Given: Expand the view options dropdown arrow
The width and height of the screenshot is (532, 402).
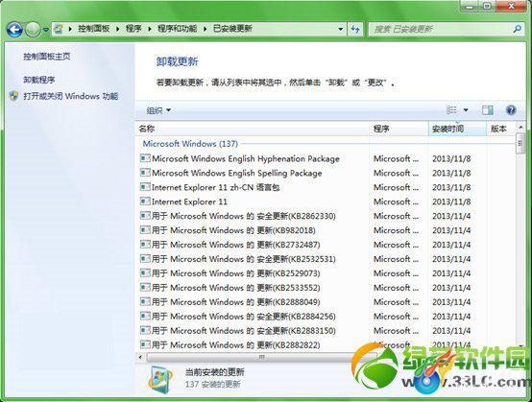Looking at the screenshot, I should coord(466,109).
